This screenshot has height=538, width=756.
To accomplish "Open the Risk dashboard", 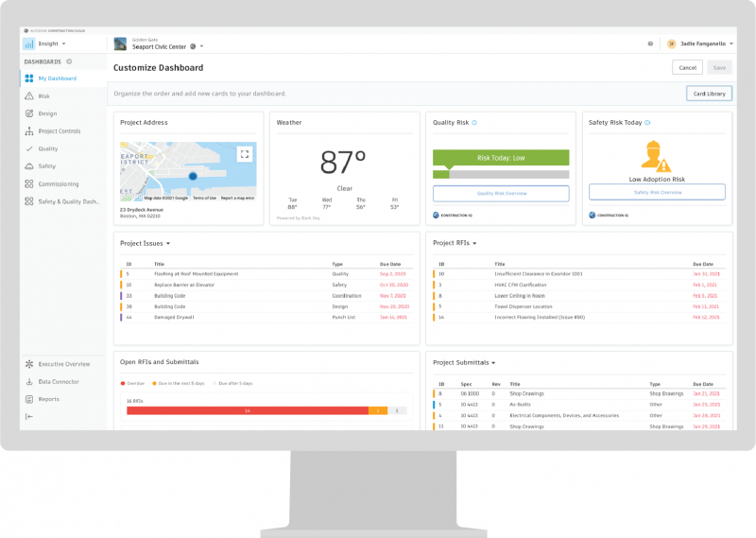I will [63, 96].
